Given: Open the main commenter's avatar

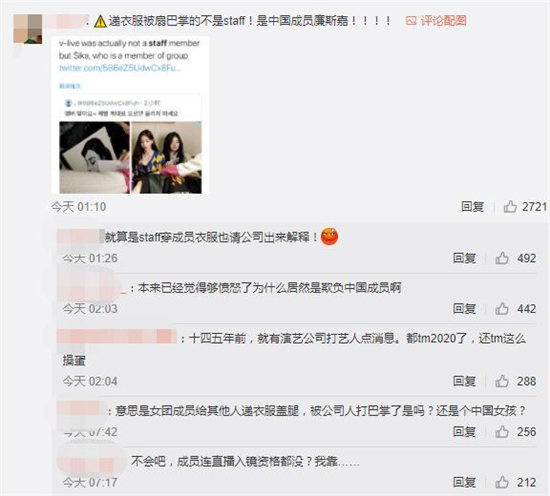Looking at the screenshot, I should coord(28,29).
